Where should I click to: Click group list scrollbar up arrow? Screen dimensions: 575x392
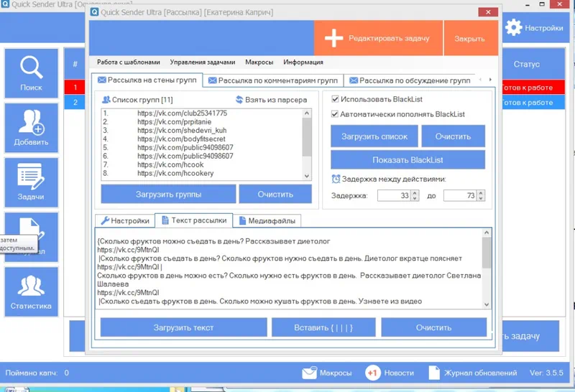coord(307,113)
